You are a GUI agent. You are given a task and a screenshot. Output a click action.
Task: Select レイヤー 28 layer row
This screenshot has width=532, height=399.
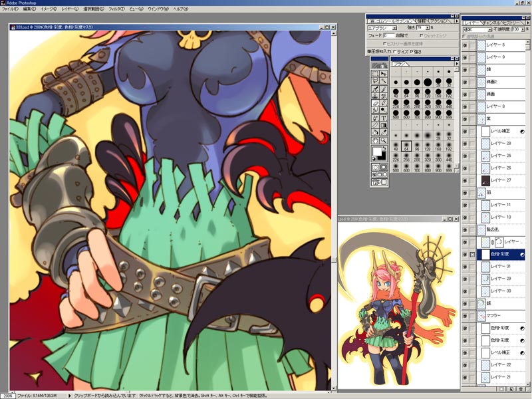501,144
